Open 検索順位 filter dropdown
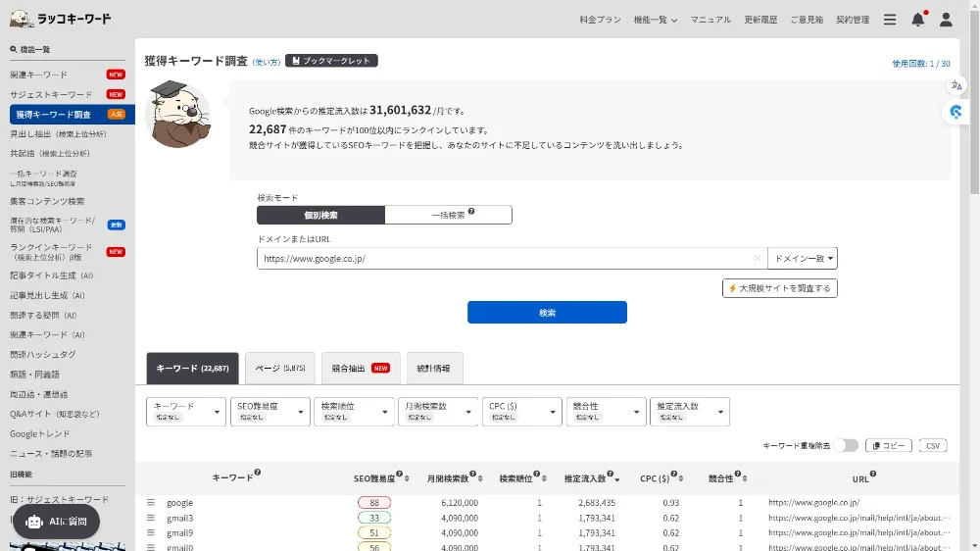The height and width of the screenshot is (551, 980). click(355, 412)
